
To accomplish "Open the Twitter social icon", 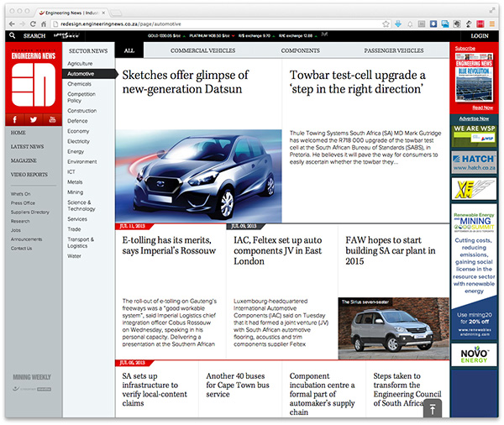I will point(34,119).
